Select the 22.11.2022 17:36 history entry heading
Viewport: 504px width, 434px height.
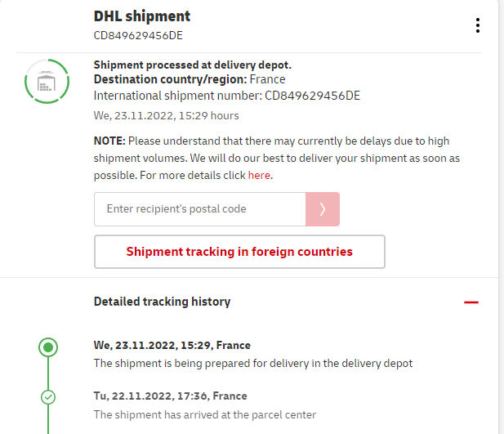tap(171, 396)
